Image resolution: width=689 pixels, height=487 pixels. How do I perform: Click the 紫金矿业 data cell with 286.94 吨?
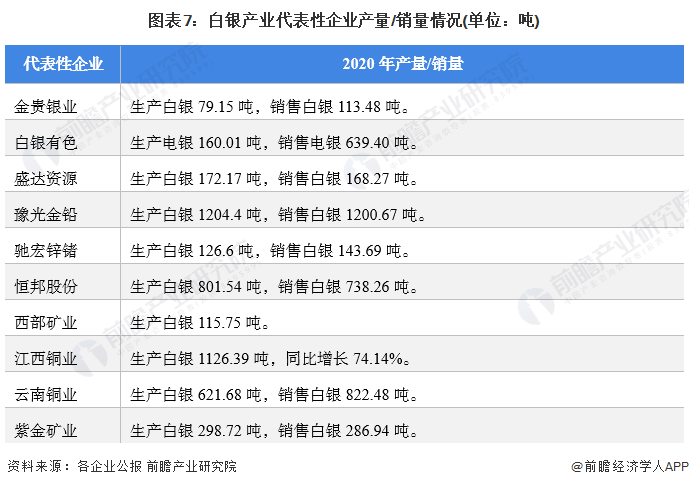coord(275,430)
